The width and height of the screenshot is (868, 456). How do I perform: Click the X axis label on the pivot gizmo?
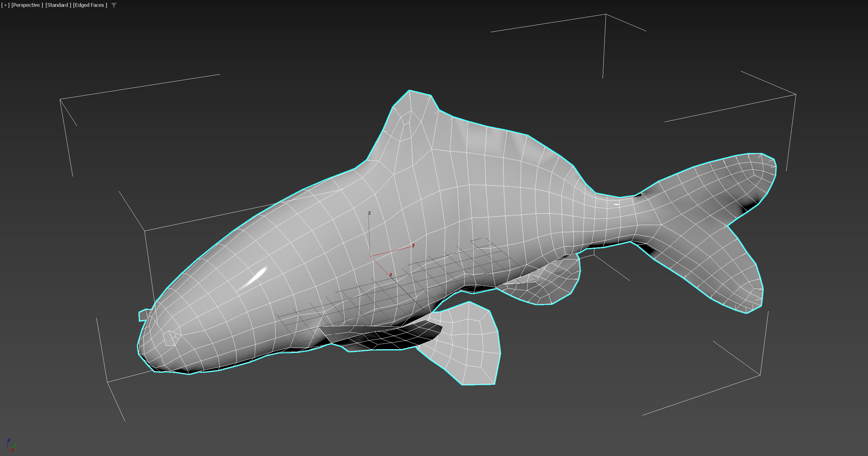click(390, 275)
